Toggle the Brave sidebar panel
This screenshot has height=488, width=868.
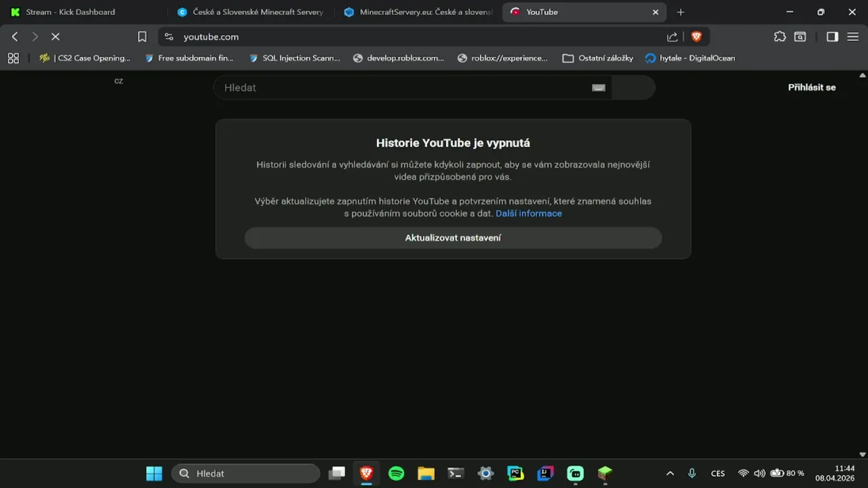click(832, 37)
